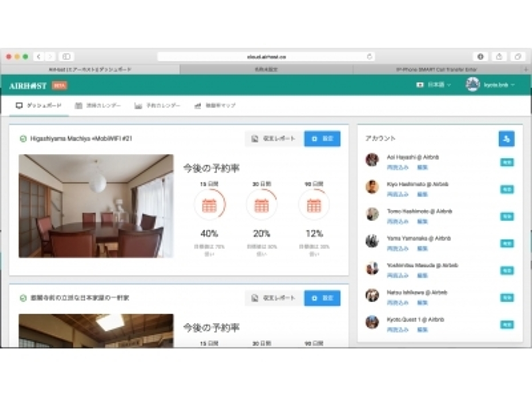Toggle the status badge for Tomo Hashimoto
Viewport: 532px width, 399px height.
coord(507,216)
